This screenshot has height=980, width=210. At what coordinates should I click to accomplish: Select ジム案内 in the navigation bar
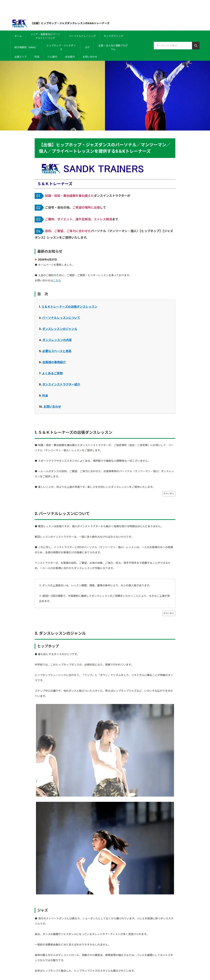point(52,57)
